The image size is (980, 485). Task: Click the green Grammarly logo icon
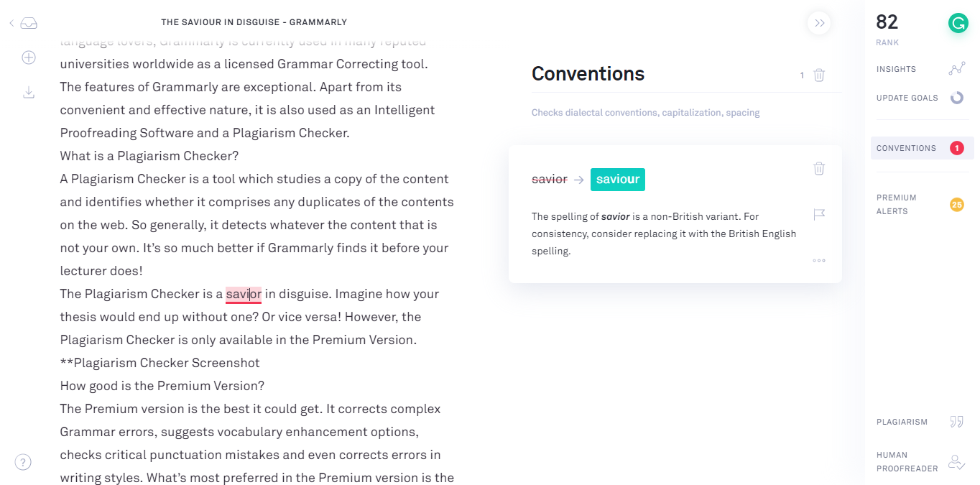(958, 23)
